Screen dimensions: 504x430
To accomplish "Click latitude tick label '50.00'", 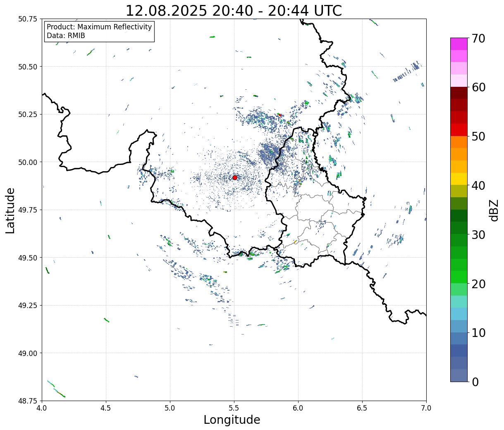I will tap(28, 162).
